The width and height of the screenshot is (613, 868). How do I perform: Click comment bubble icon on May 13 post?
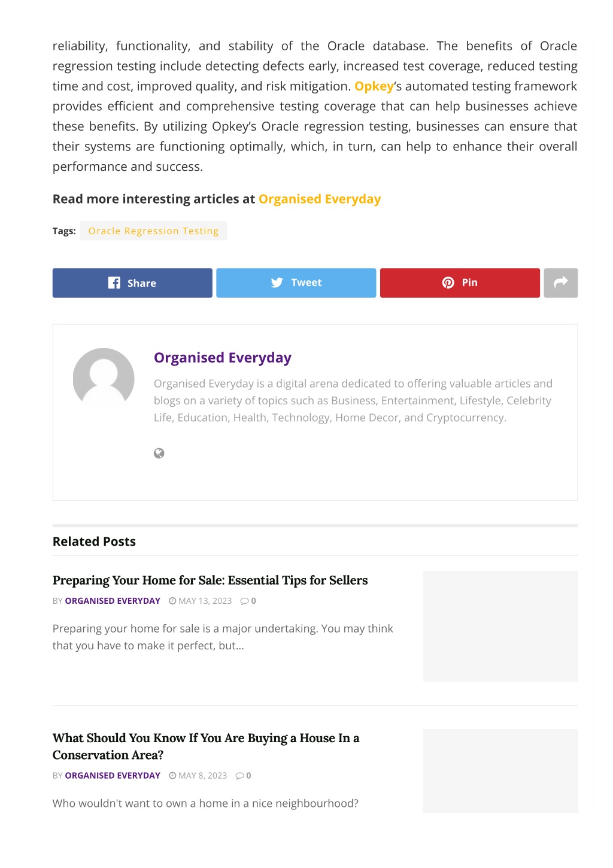tap(244, 601)
